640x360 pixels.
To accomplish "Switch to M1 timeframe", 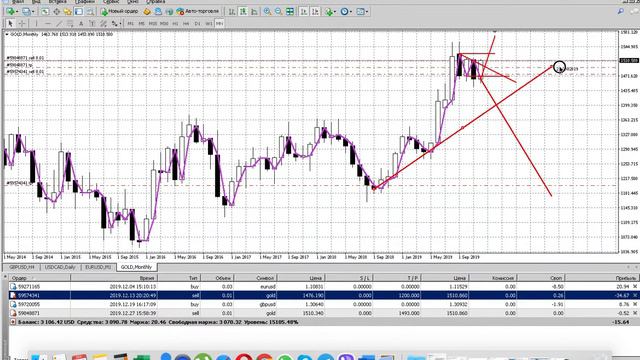I will (131, 24).
